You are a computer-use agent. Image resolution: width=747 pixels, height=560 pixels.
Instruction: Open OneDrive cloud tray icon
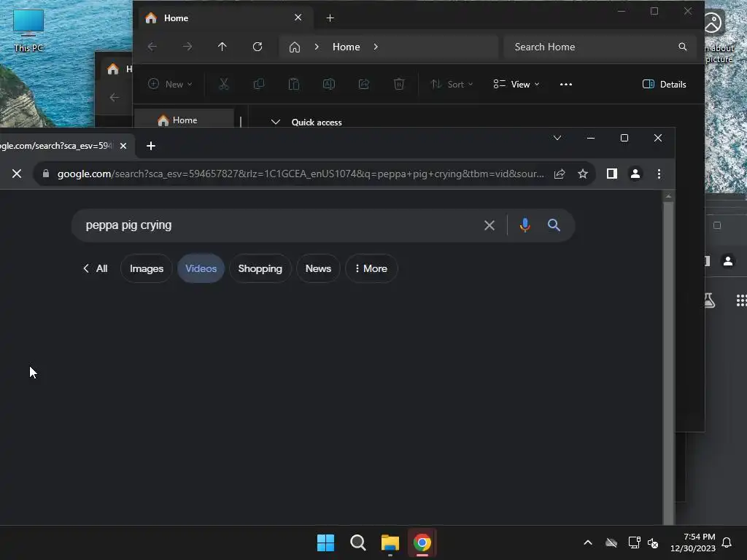tap(611, 542)
